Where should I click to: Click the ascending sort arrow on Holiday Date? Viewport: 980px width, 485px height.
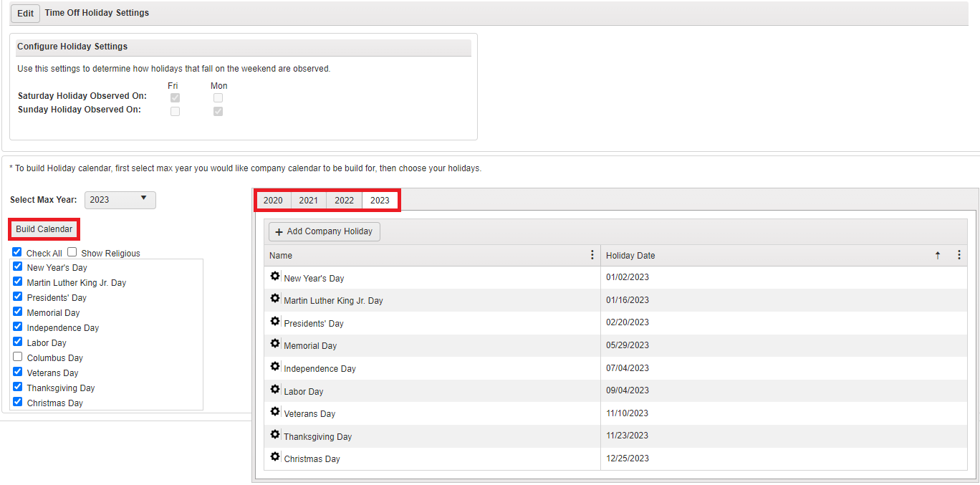[x=937, y=254]
